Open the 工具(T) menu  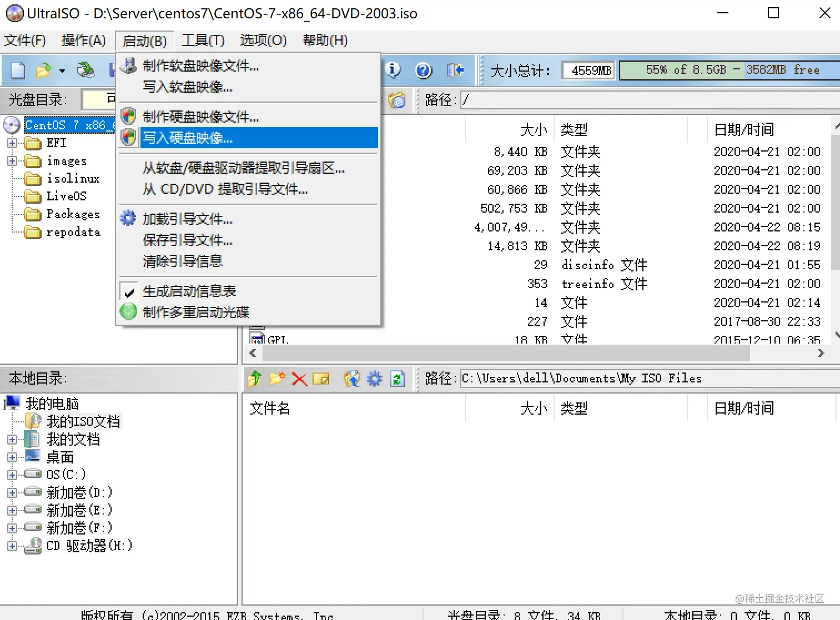pyautogui.click(x=203, y=41)
